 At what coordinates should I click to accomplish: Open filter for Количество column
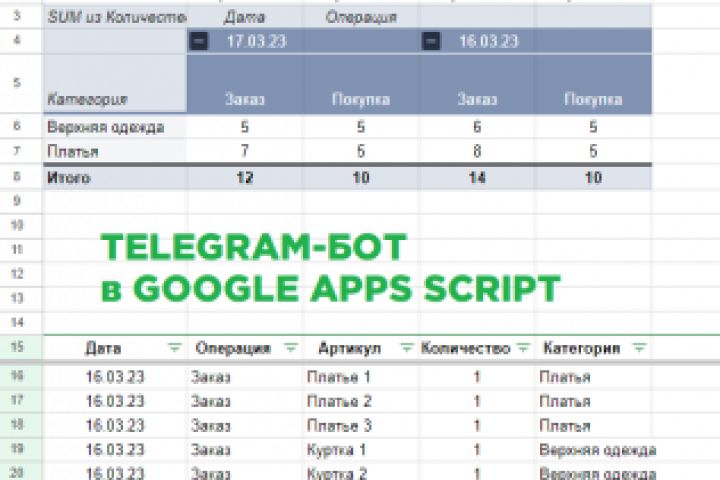point(523,348)
